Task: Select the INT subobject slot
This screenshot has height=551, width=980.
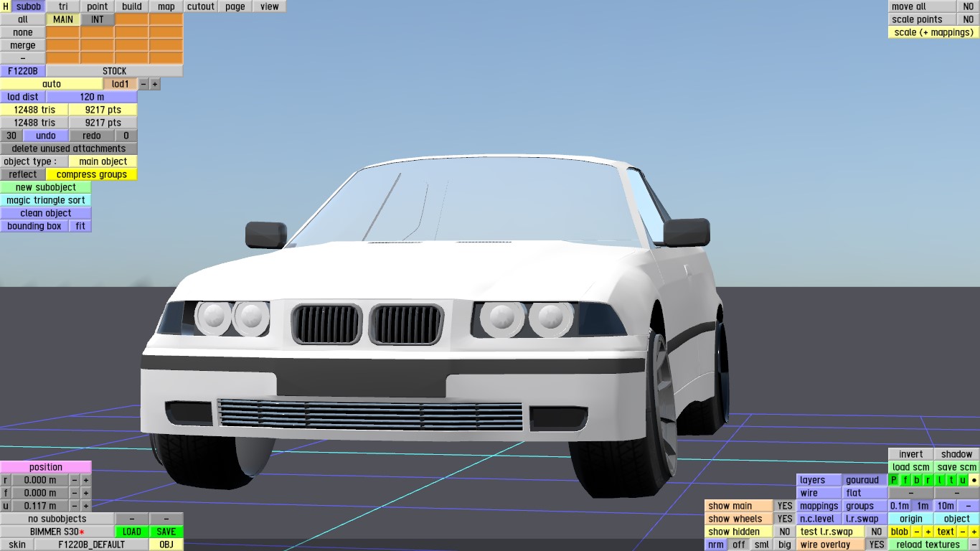Action: point(98,19)
